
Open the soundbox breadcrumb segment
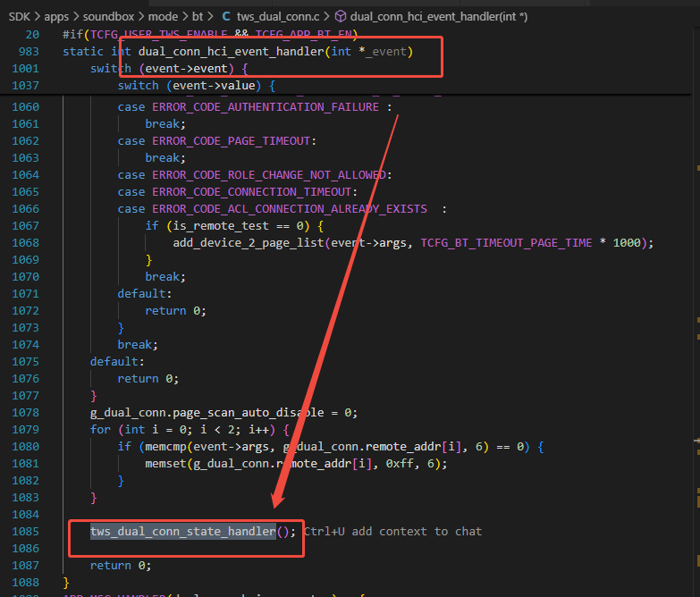click(108, 16)
